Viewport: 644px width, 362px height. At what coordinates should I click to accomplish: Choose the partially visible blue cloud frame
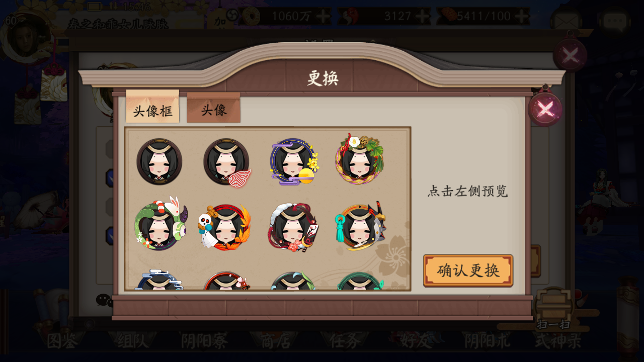click(x=159, y=280)
